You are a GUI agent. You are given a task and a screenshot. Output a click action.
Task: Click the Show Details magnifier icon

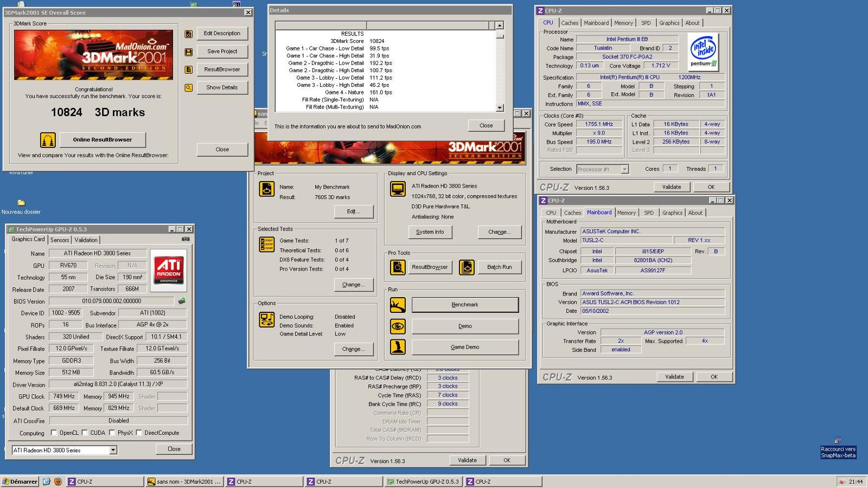pyautogui.click(x=188, y=87)
